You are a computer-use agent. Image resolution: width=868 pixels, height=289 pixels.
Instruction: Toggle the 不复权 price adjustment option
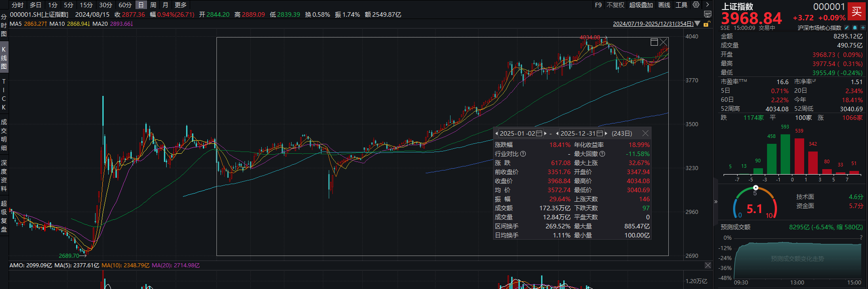615,5
